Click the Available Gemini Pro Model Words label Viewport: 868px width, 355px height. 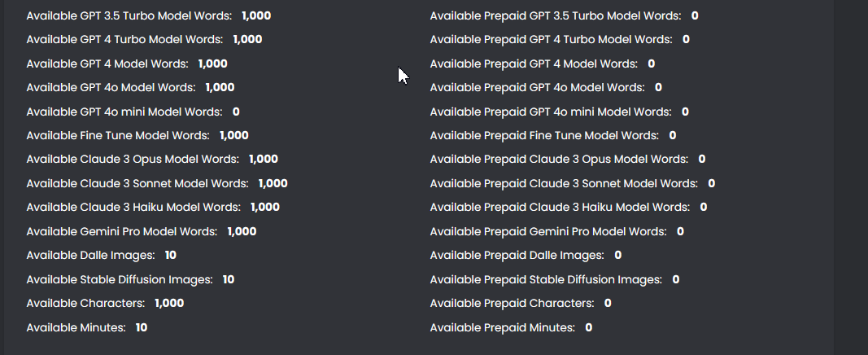pos(122,231)
